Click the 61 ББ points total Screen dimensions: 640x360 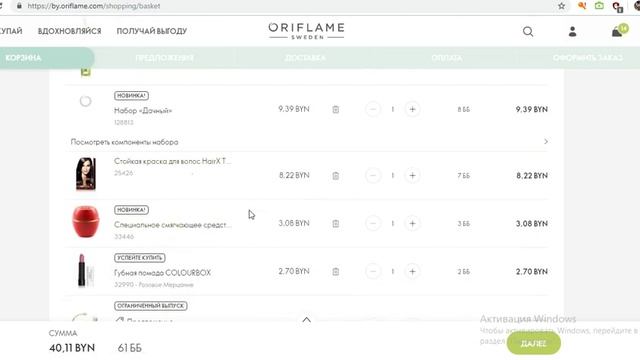click(129, 348)
